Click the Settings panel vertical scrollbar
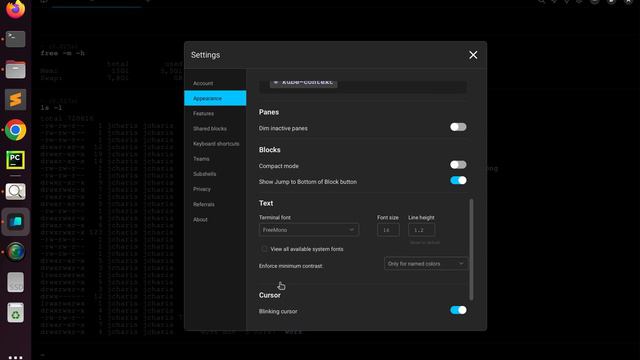Image resolution: width=640 pixels, height=360 pixels. (x=471, y=249)
